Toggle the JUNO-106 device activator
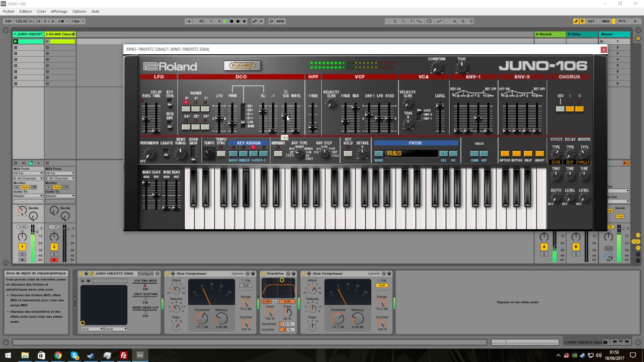Viewport: 644px width, 362px height. tap(82, 274)
